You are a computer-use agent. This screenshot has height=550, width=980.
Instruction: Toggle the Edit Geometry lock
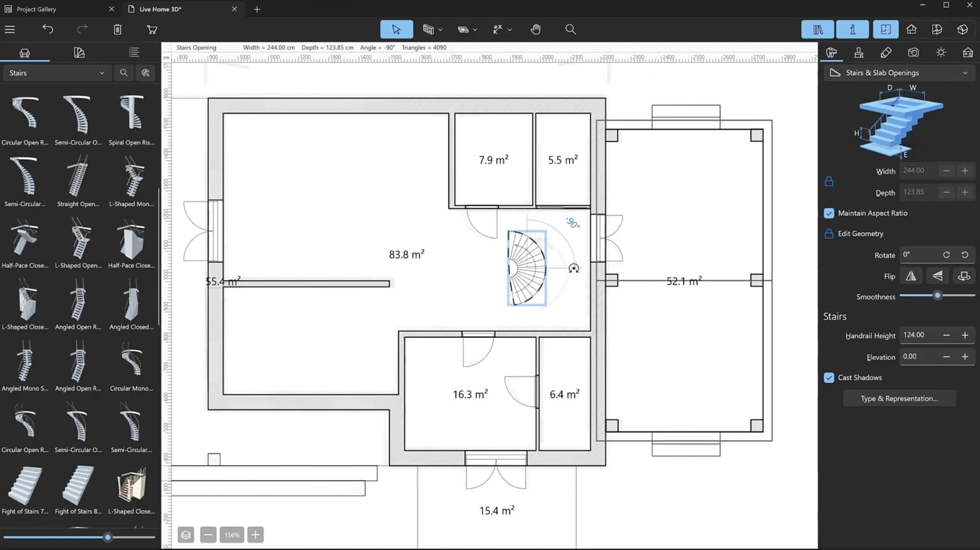(829, 234)
